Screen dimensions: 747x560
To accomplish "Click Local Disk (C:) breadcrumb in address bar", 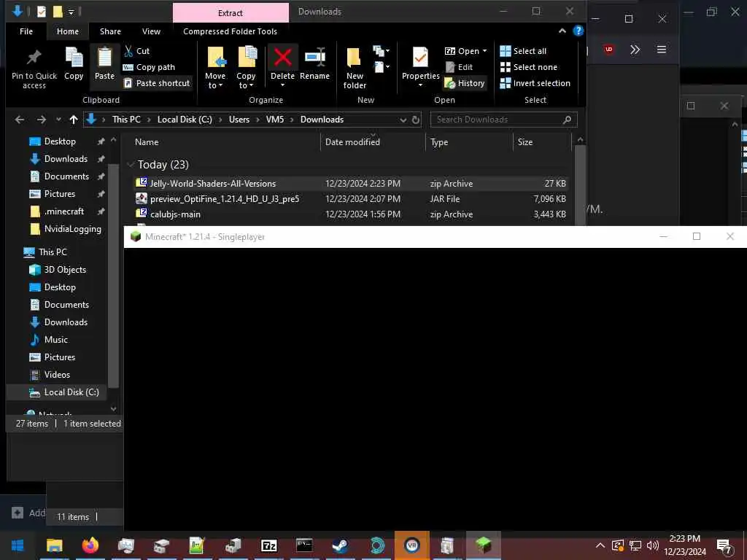I will point(185,120).
